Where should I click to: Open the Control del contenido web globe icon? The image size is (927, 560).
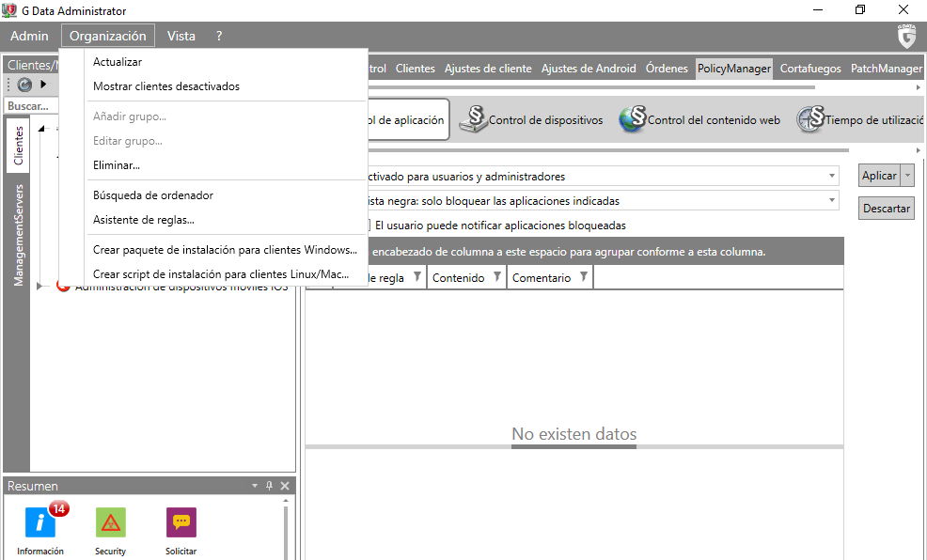[633, 119]
